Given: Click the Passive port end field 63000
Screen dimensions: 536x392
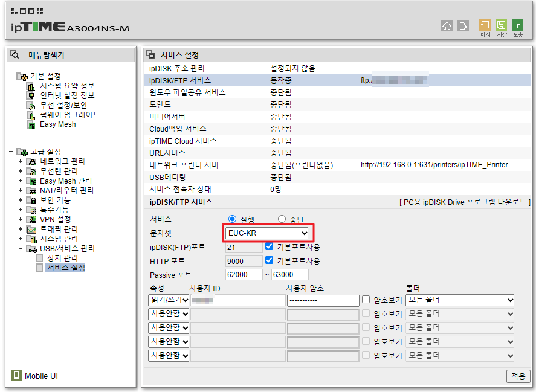Looking at the screenshot, I should 290,275.
